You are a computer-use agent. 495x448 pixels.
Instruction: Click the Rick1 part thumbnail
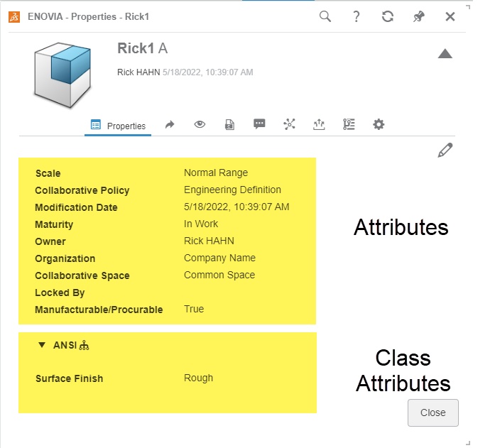click(62, 75)
